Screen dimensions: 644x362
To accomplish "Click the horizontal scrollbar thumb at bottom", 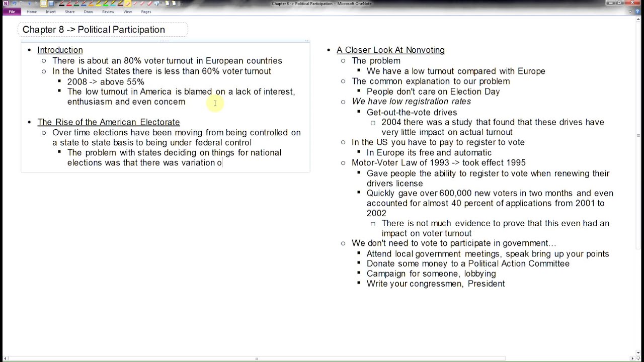I will tap(257, 358).
